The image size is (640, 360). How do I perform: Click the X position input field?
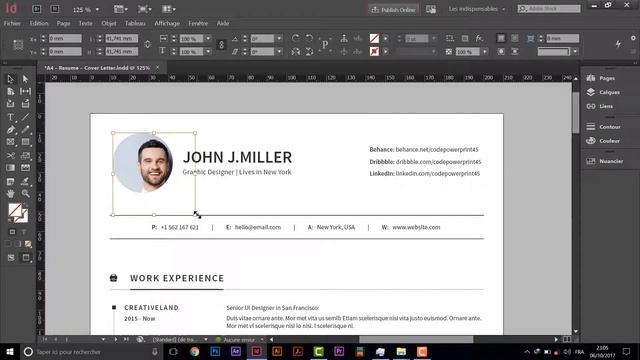65,38
